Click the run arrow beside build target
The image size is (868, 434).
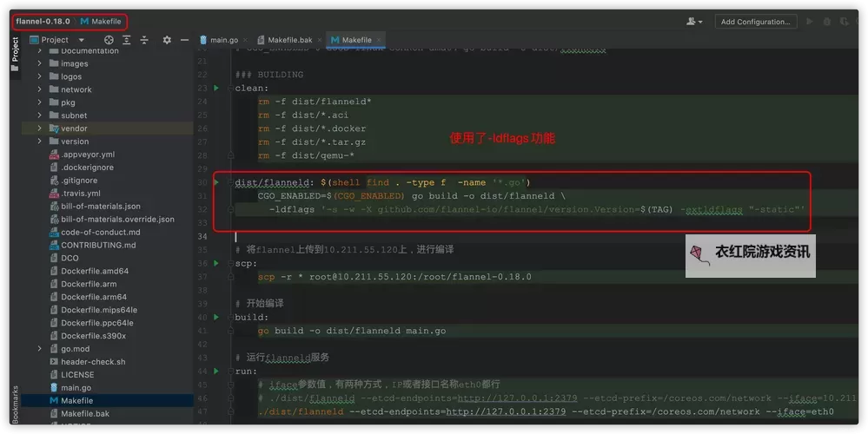point(216,317)
